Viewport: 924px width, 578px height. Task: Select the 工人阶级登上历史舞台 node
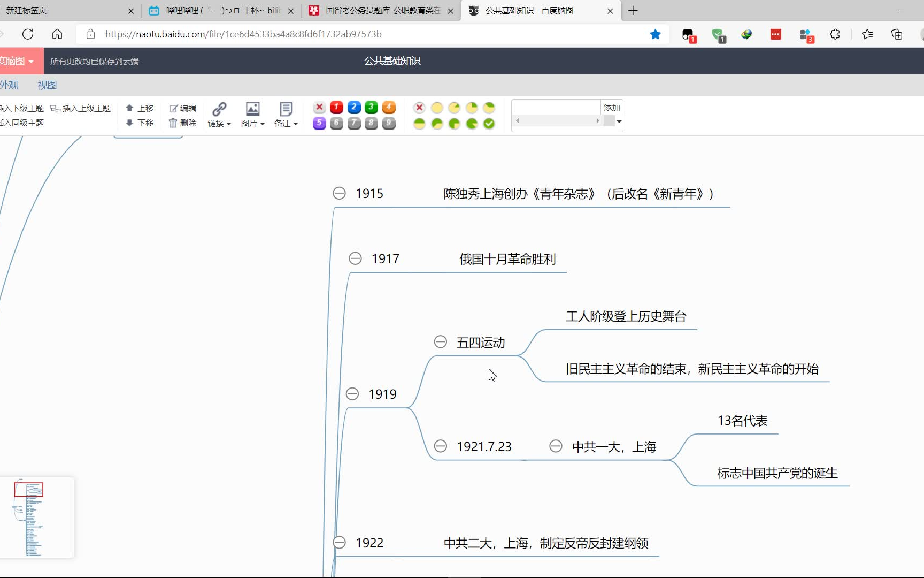(626, 316)
